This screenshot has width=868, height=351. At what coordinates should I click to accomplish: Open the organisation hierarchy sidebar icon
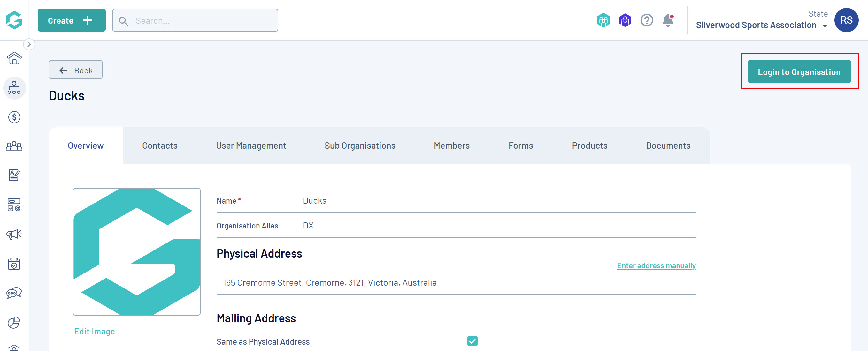(14, 87)
